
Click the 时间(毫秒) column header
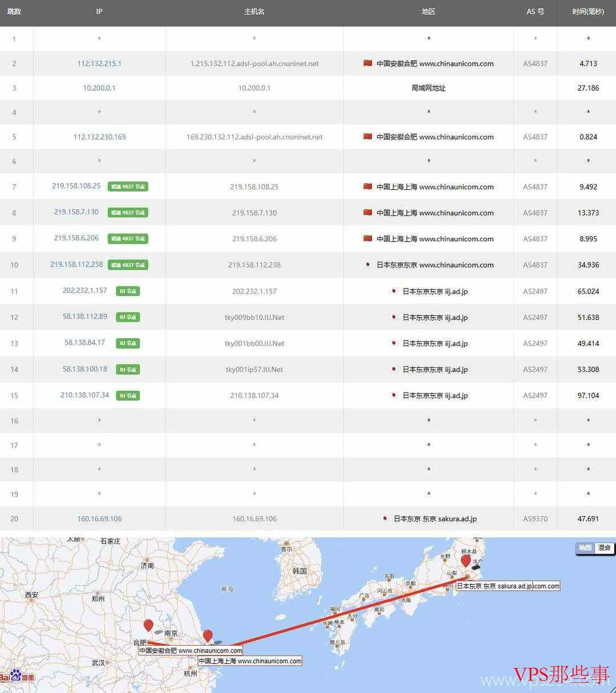point(588,11)
